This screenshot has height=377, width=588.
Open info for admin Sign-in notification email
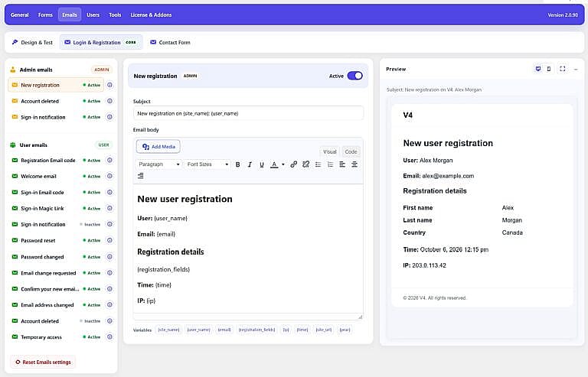click(109, 117)
